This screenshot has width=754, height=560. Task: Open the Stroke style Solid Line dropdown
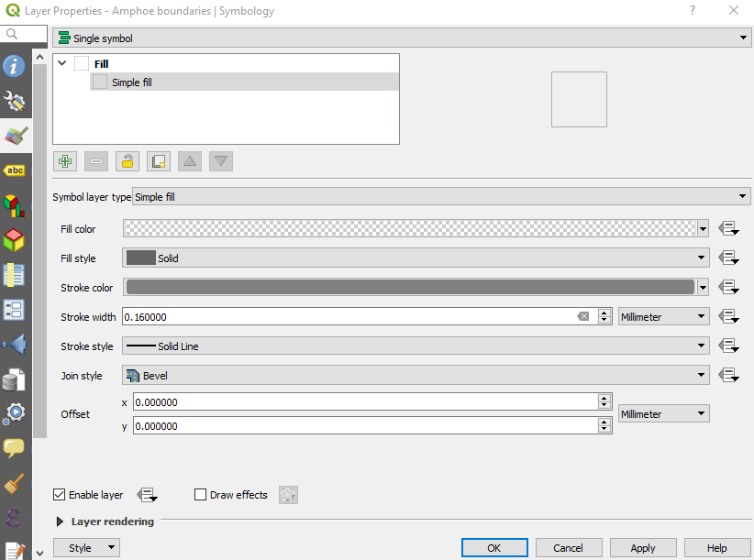[416, 346]
